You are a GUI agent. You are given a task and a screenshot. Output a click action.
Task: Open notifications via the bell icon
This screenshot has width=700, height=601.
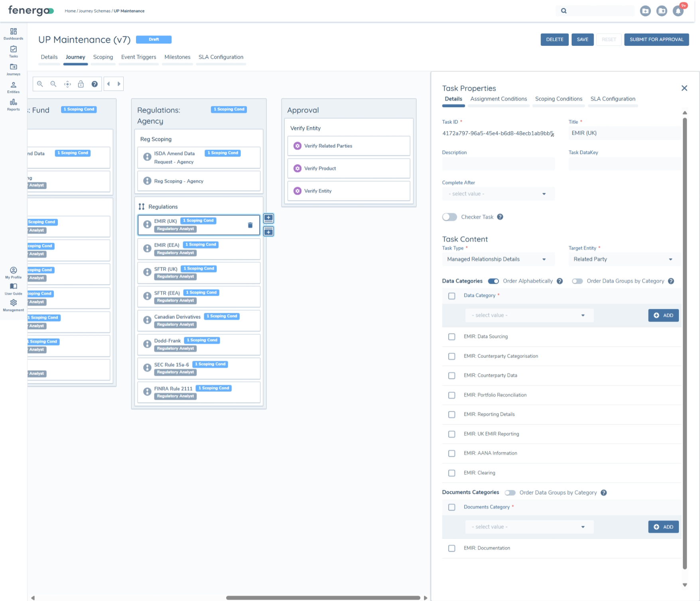678,11
